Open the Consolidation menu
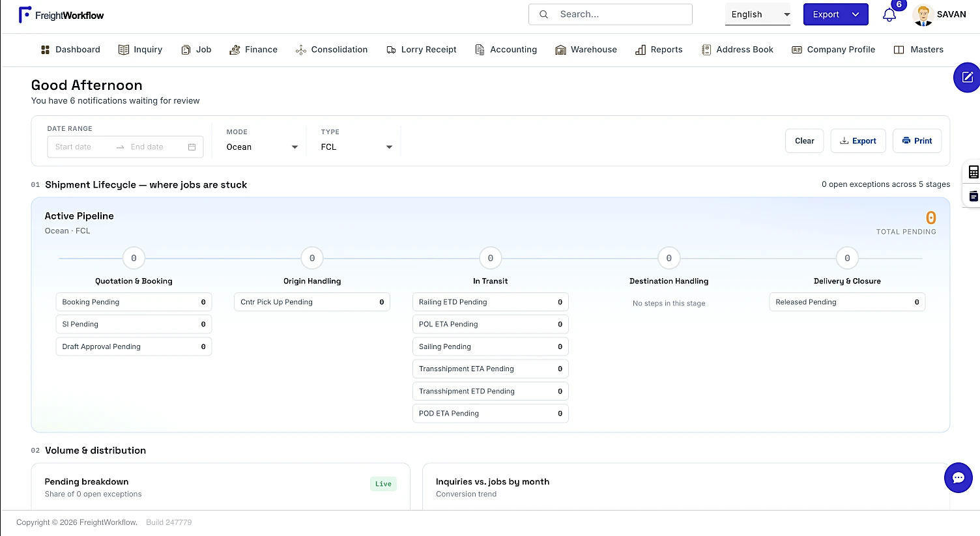Viewport: 980px width, 536px height. click(x=332, y=49)
